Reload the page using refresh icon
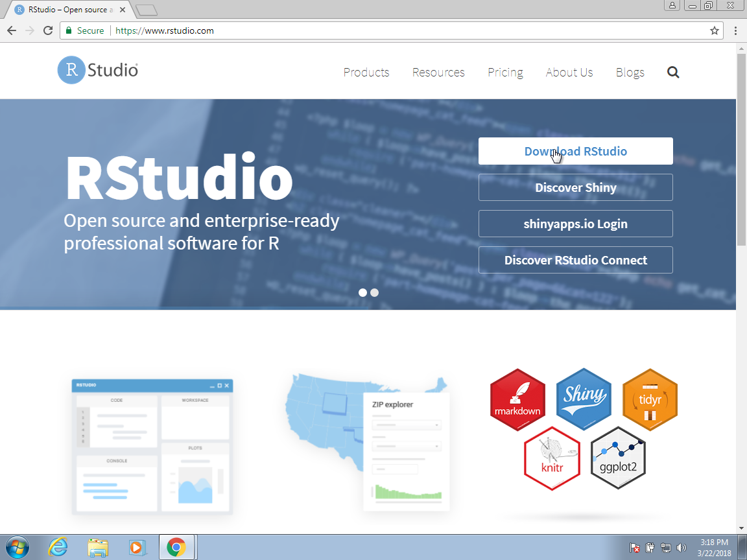Viewport: 747px width, 560px height. click(48, 30)
